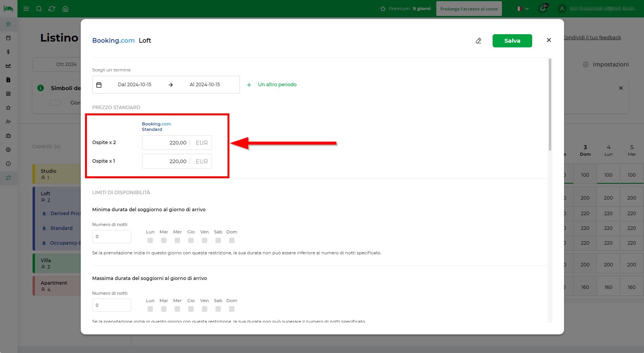Open the sync arrows icon in sidebar
Viewport: 644px width, 353px height.
(x=8, y=177)
